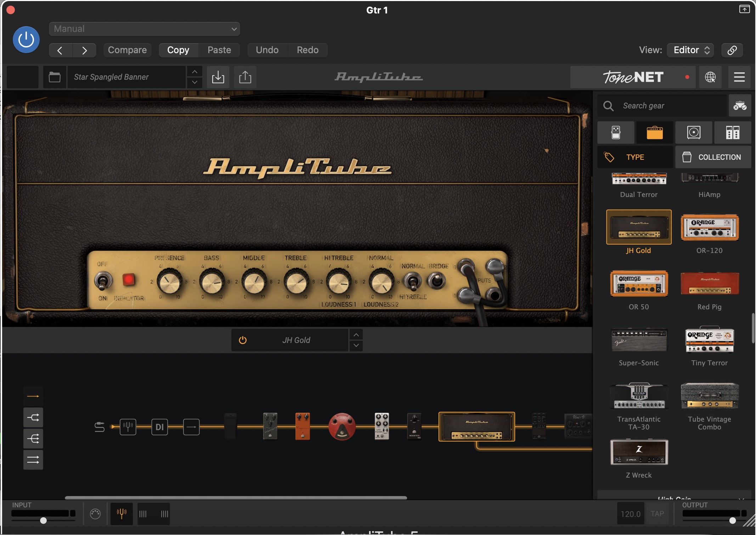This screenshot has width=756, height=535.
Task: Click in the Search gear field
Action: point(662,106)
